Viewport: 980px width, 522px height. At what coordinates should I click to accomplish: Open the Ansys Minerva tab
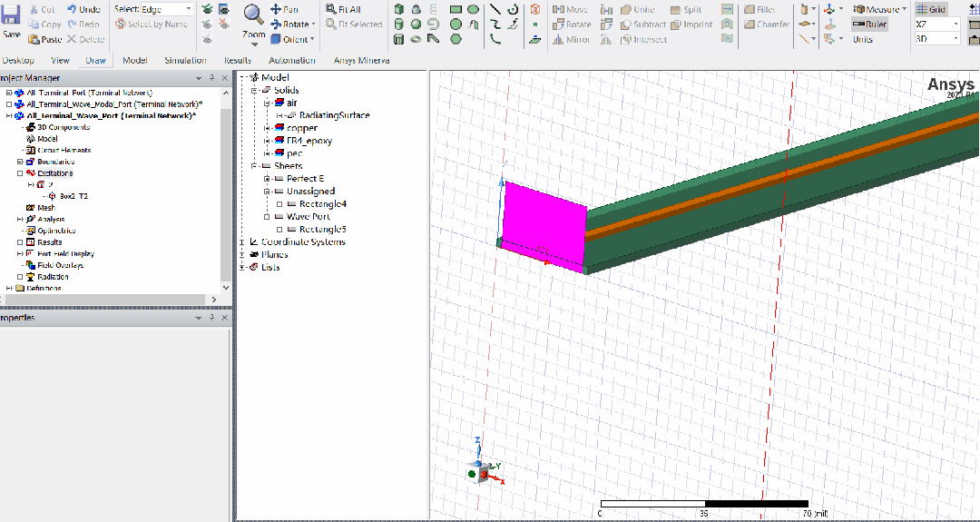click(361, 61)
